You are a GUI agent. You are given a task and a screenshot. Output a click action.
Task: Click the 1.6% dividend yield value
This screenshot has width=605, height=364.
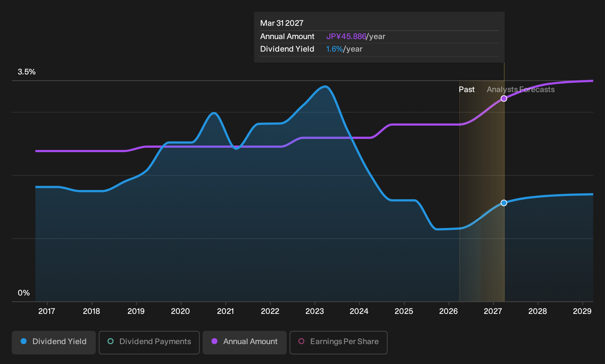(334, 49)
